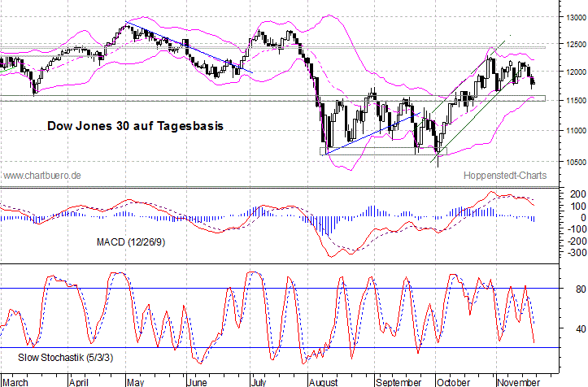Click the MACD axis value -200

[x=577, y=241]
